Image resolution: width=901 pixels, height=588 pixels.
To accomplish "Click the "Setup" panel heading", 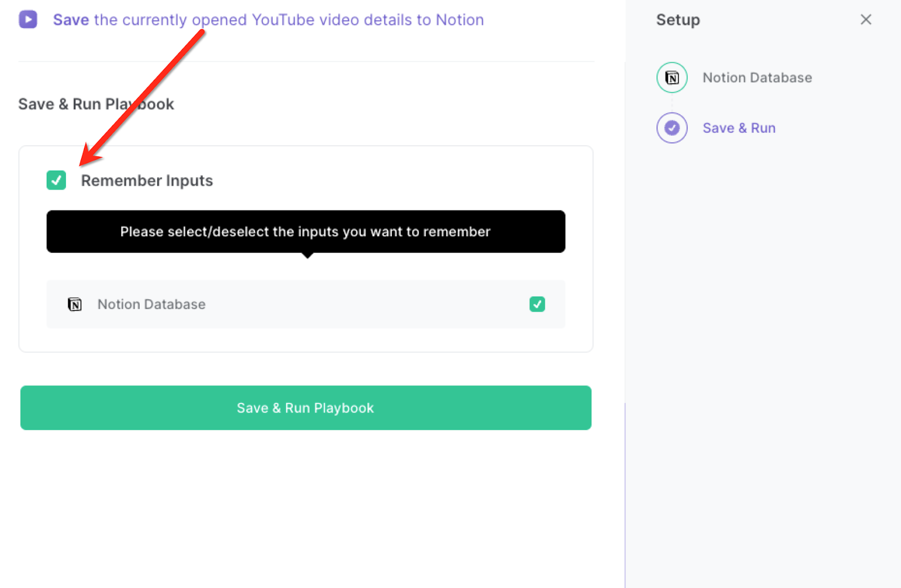I will coord(677,19).
